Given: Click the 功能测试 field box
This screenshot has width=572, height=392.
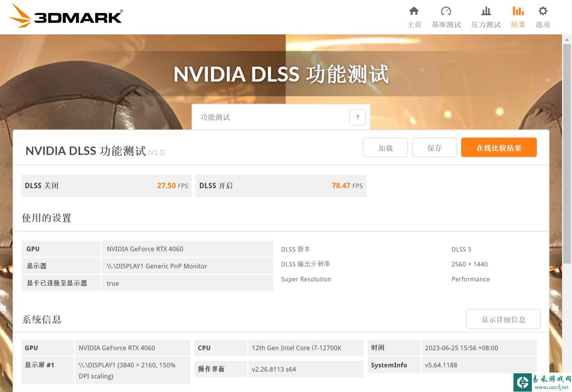Looking at the screenshot, I should (x=281, y=117).
